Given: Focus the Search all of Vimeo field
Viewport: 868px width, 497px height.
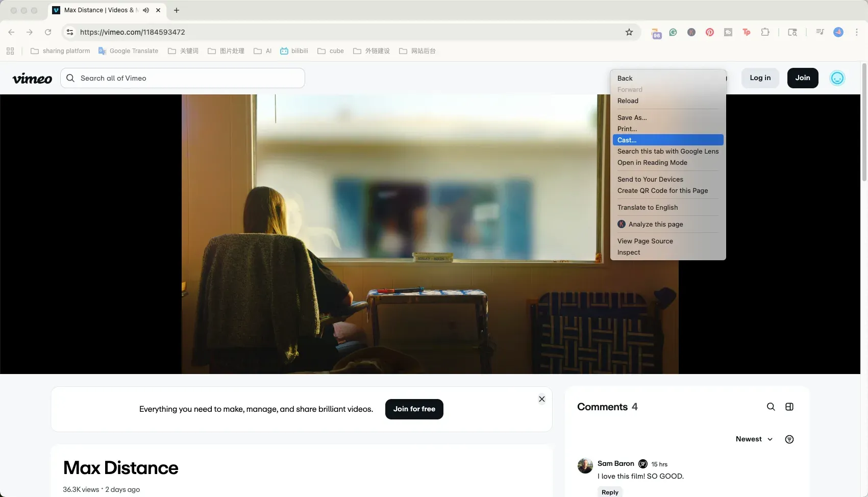Looking at the screenshot, I should (x=183, y=78).
